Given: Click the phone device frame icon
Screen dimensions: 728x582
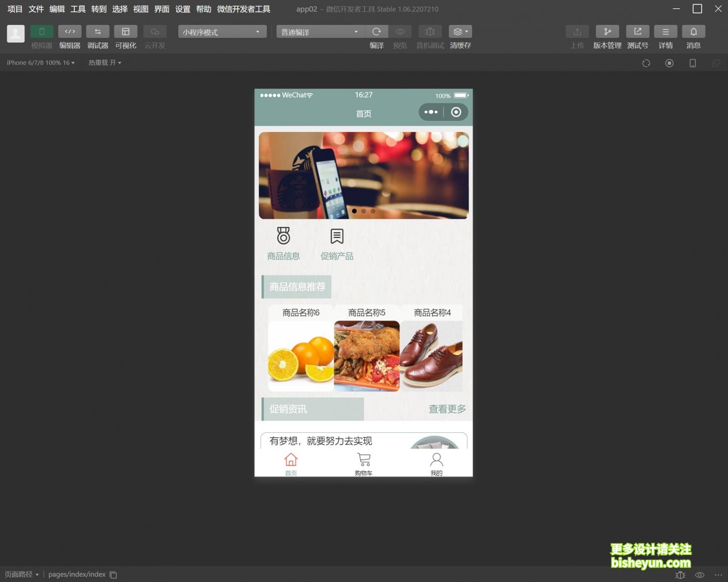Looking at the screenshot, I should pyautogui.click(x=693, y=63).
